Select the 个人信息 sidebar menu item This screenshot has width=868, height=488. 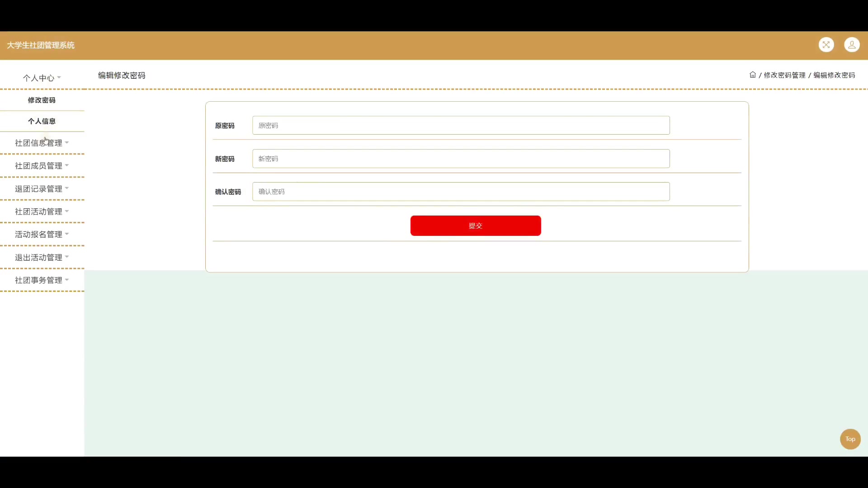click(42, 121)
